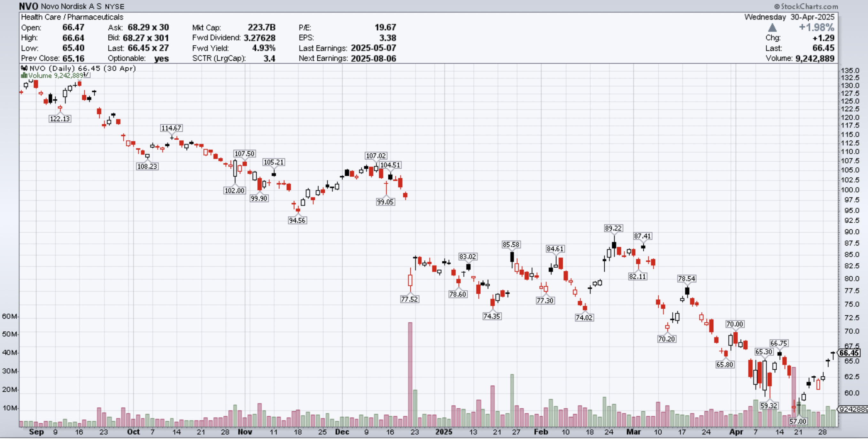Click the 57.00 low price label
Screen dimensions: 868x439
point(798,421)
